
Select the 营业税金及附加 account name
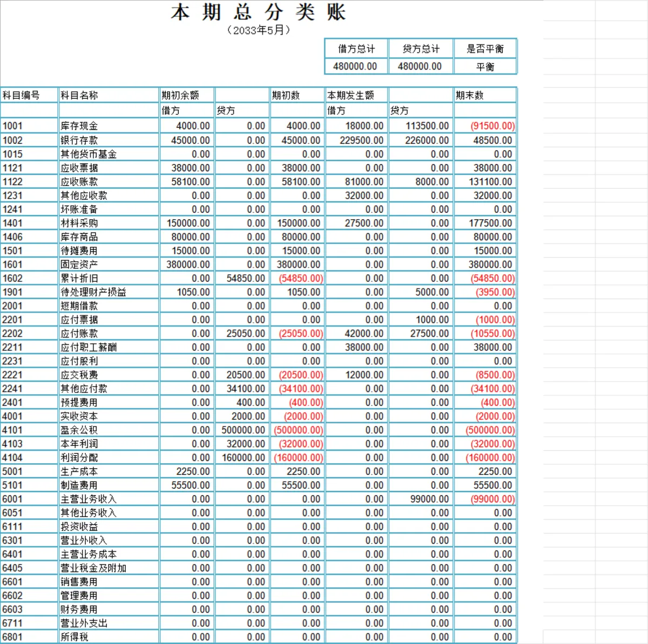(93, 568)
